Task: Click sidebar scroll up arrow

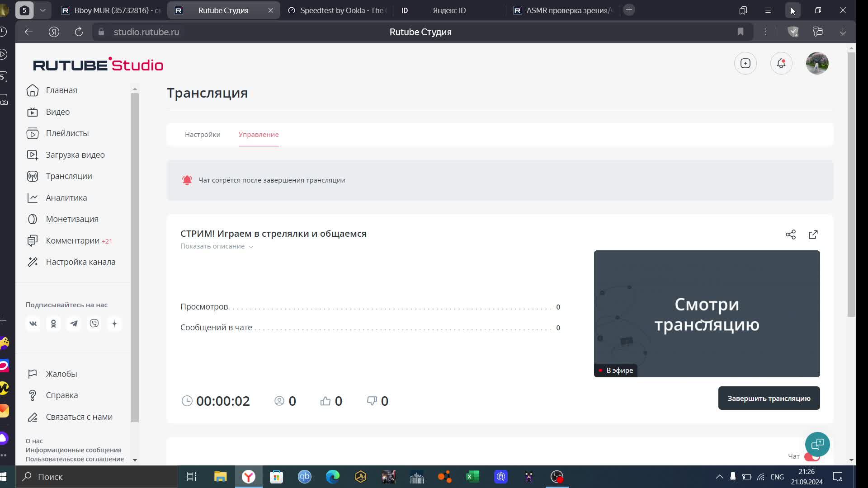Action: pos(135,89)
